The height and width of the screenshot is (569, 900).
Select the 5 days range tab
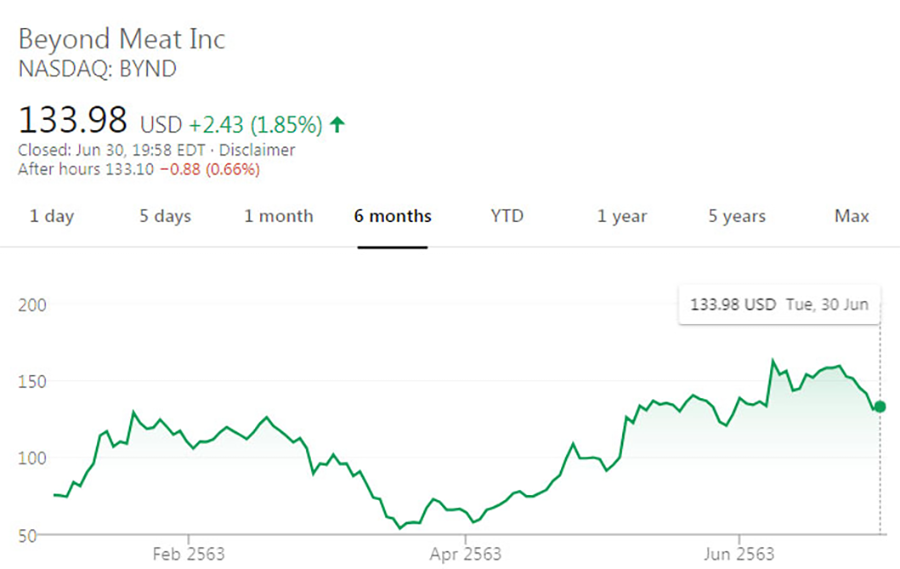pyautogui.click(x=165, y=216)
